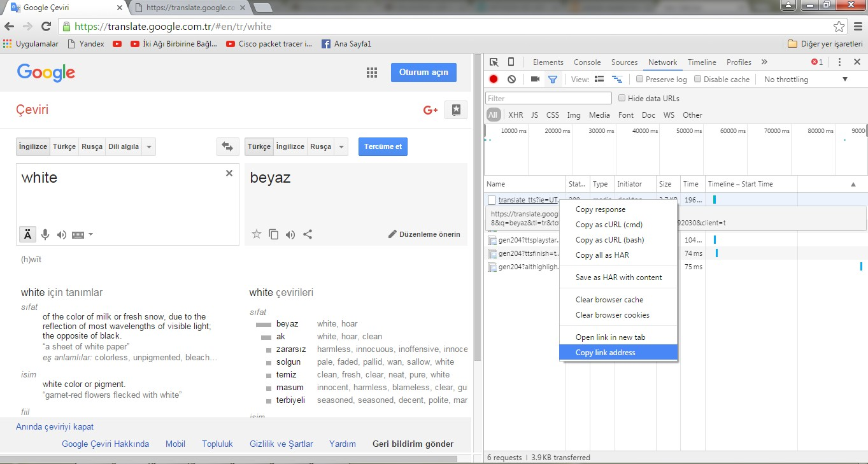Show more DevTools tabs chevron

764,62
